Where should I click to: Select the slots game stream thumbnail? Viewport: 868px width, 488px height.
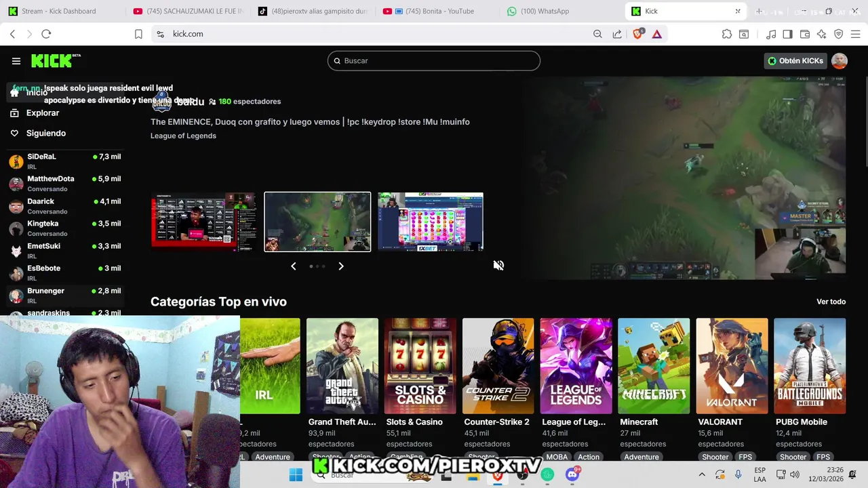431,222
